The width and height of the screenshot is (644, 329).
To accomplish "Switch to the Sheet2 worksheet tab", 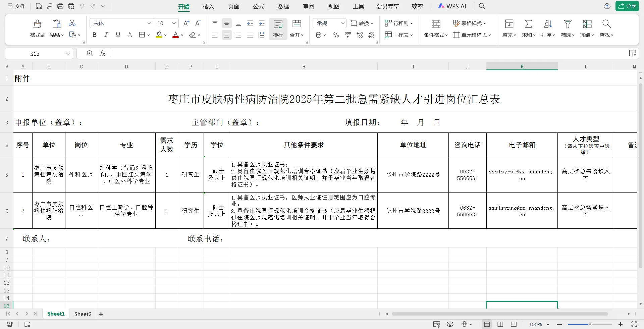I will click(x=83, y=314).
